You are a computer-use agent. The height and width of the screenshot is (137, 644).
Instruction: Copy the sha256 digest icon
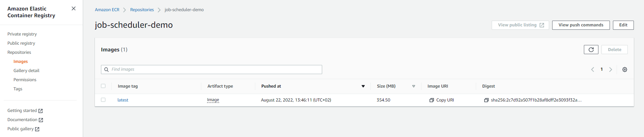pos(486,100)
